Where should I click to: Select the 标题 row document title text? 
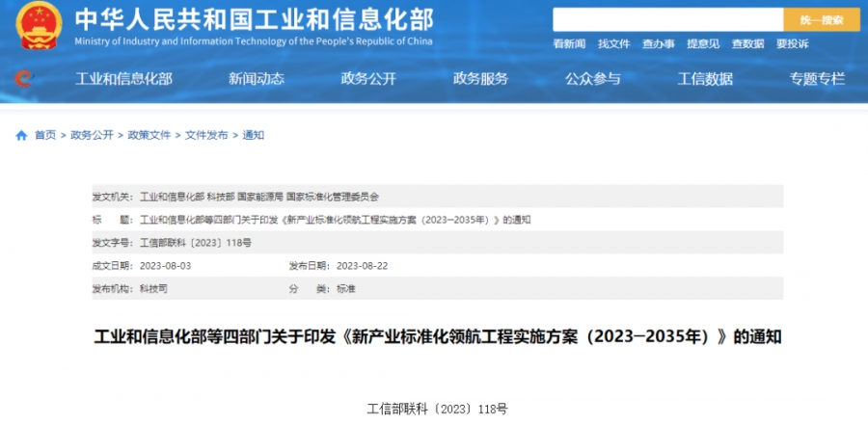tap(335, 220)
